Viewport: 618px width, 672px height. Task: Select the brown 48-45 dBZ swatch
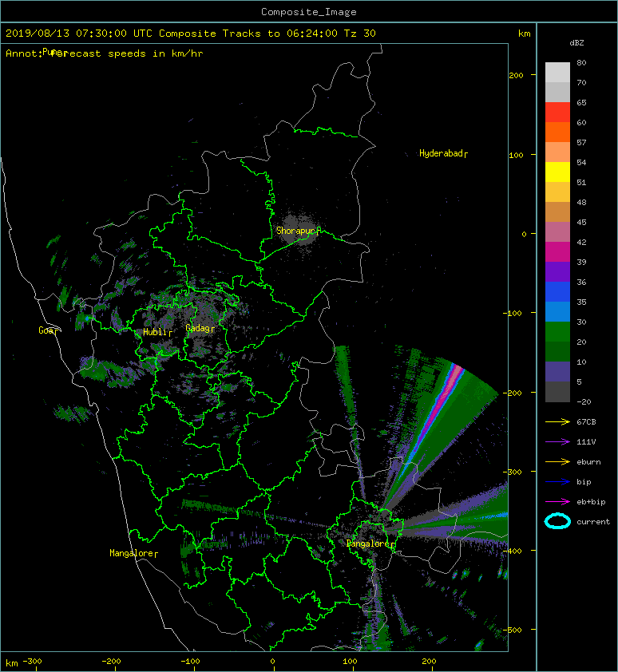coord(557,211)
